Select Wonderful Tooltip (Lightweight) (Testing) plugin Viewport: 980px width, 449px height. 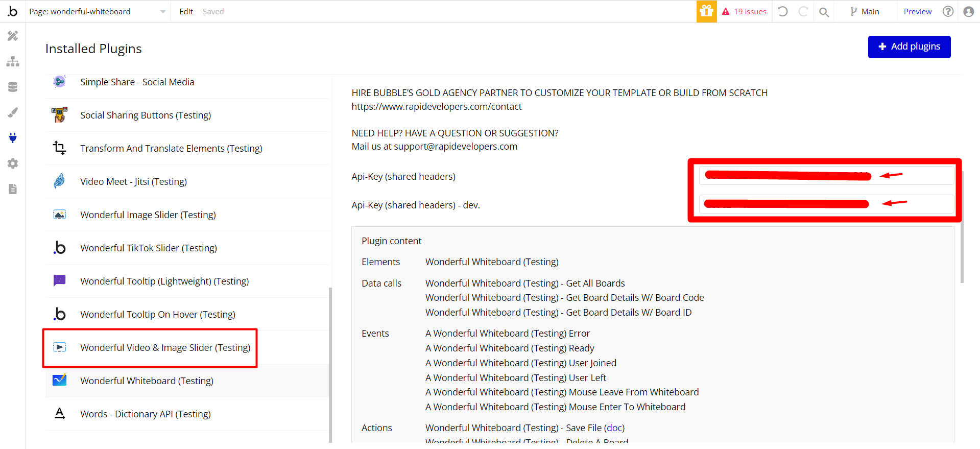(x=164, y=281)
